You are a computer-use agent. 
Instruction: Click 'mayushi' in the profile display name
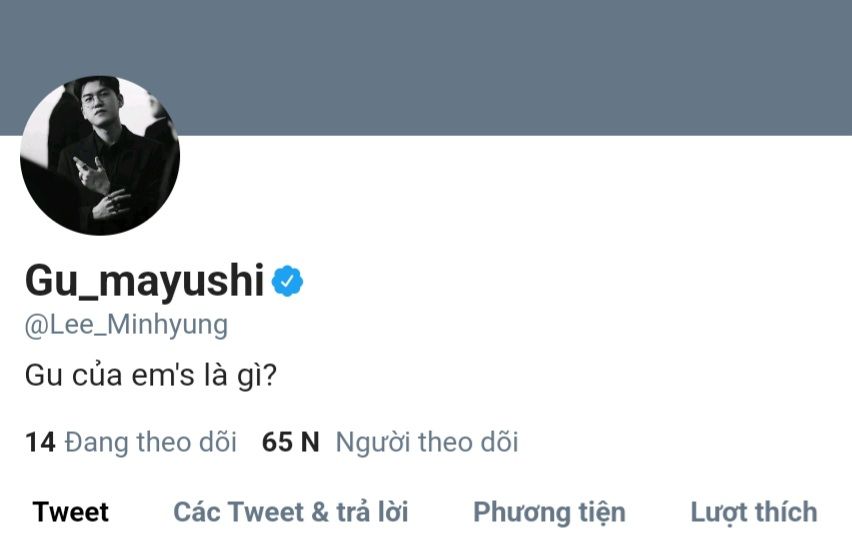point(181,281)
